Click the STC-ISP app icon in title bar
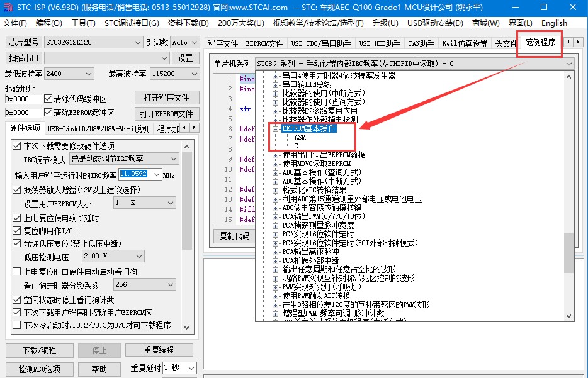The width and height of the screenshot is (588, 378). pos(8,7)
